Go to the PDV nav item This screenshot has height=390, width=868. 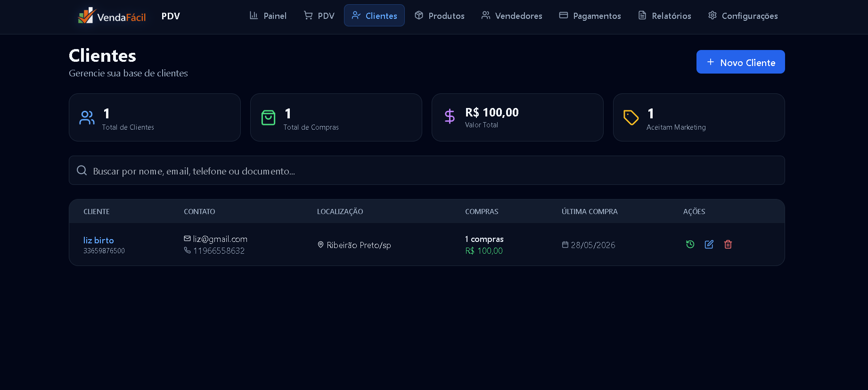point(319,16)
